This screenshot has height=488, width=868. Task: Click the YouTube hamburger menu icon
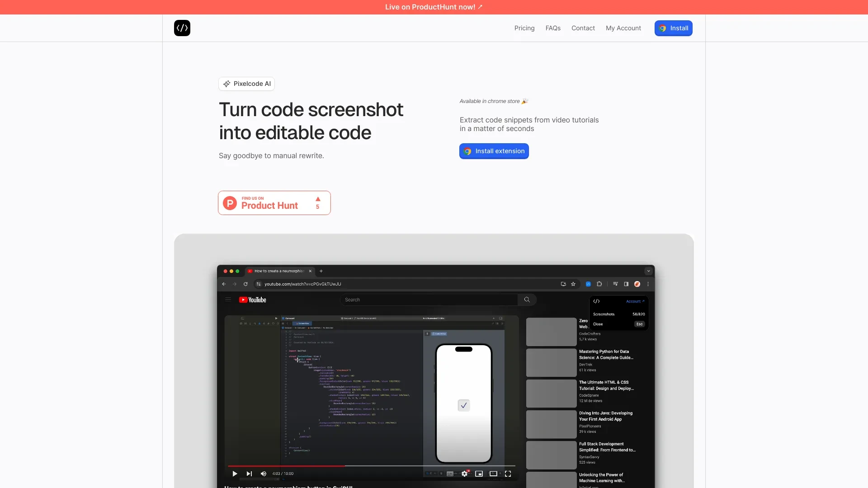tap(228, 299)
